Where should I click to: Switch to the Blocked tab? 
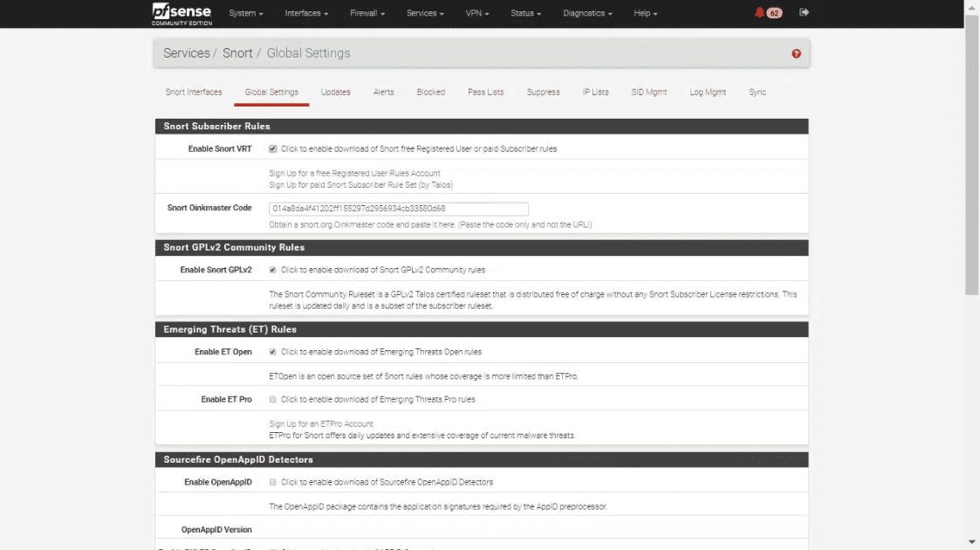tap(430, 92)
